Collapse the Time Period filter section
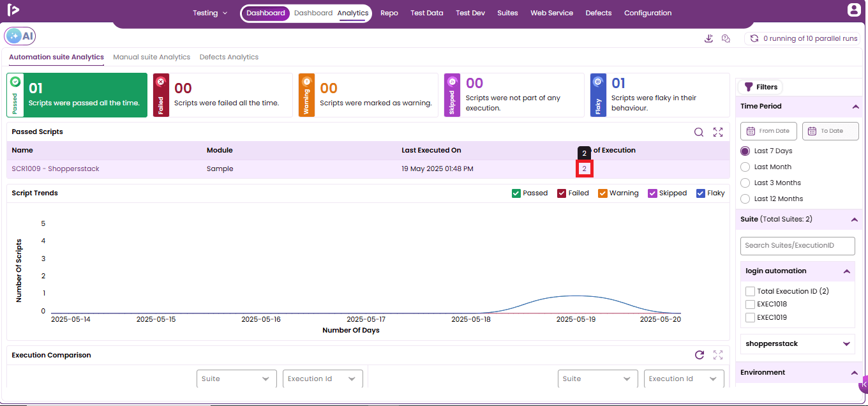The image size is (868, 406). [x=855, y=107]
